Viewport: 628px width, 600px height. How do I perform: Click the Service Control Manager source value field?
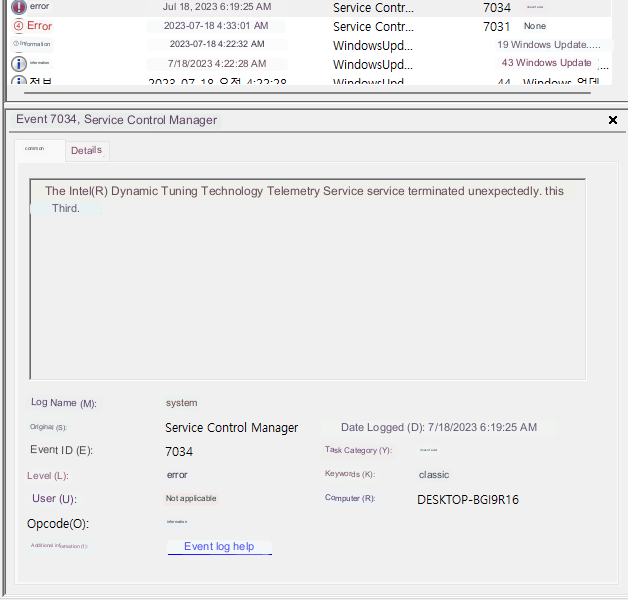(232, 428)
